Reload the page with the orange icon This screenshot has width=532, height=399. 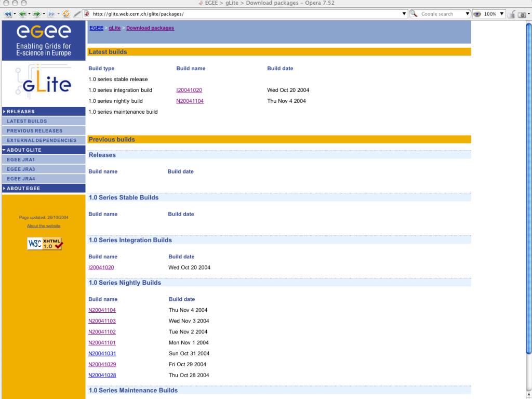pos(66,14)
